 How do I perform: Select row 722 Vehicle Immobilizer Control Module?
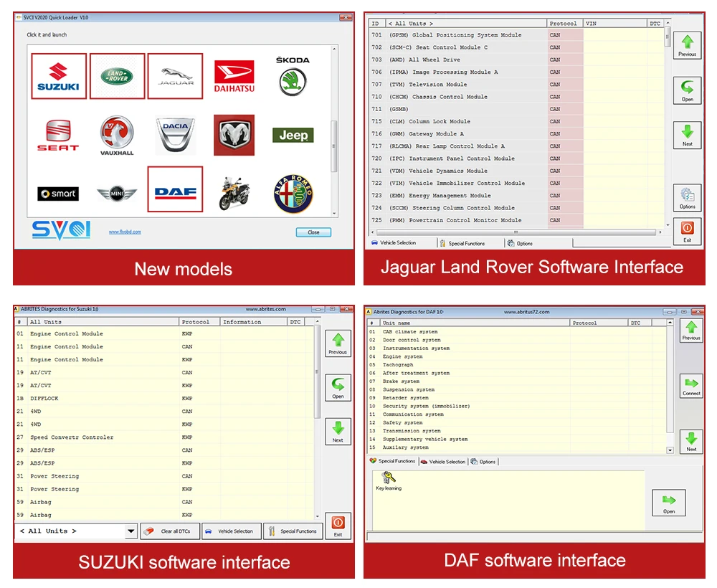click(x=516, y=184)
